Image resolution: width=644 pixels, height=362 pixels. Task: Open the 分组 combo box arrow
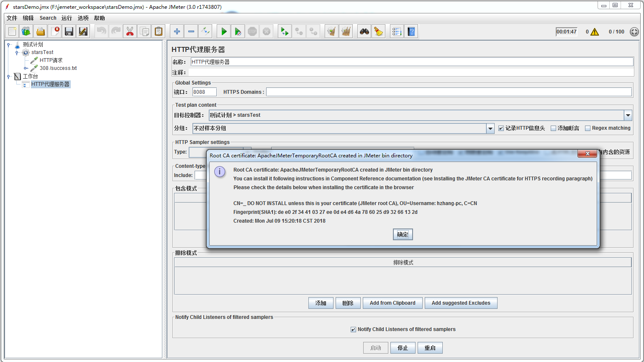click(490, 128)
